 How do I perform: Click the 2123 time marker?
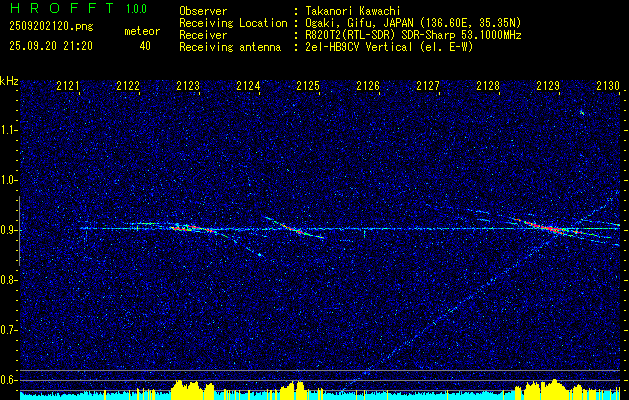pyautogui.click(x=188, y=86)
